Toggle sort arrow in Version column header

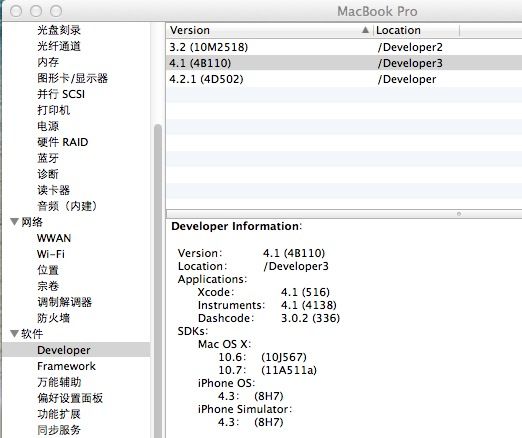coord(365,30)
